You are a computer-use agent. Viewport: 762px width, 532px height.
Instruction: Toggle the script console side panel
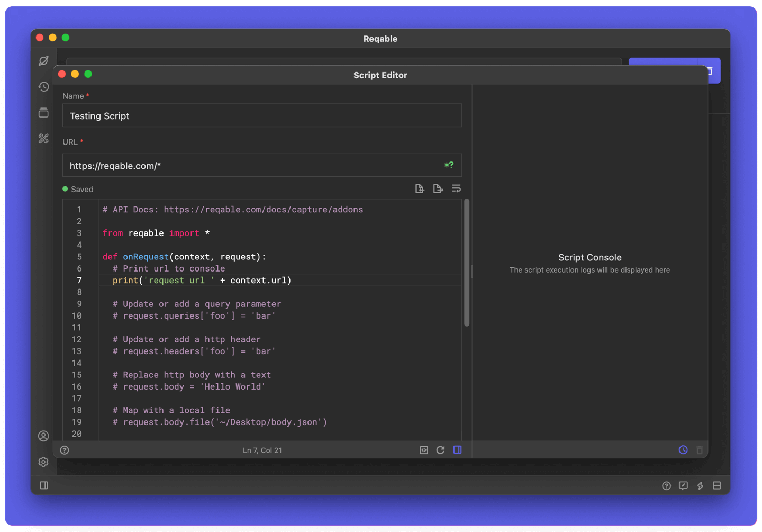click(458, 450)
